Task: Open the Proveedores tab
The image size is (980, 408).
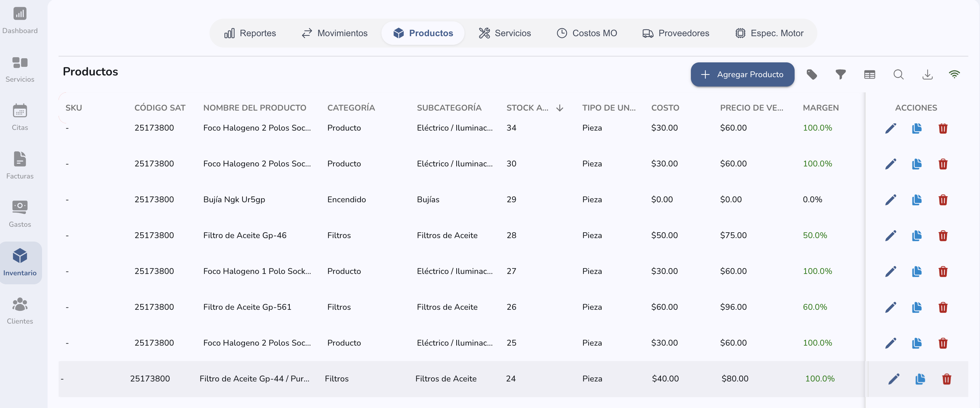Action: tap(676, 33)
